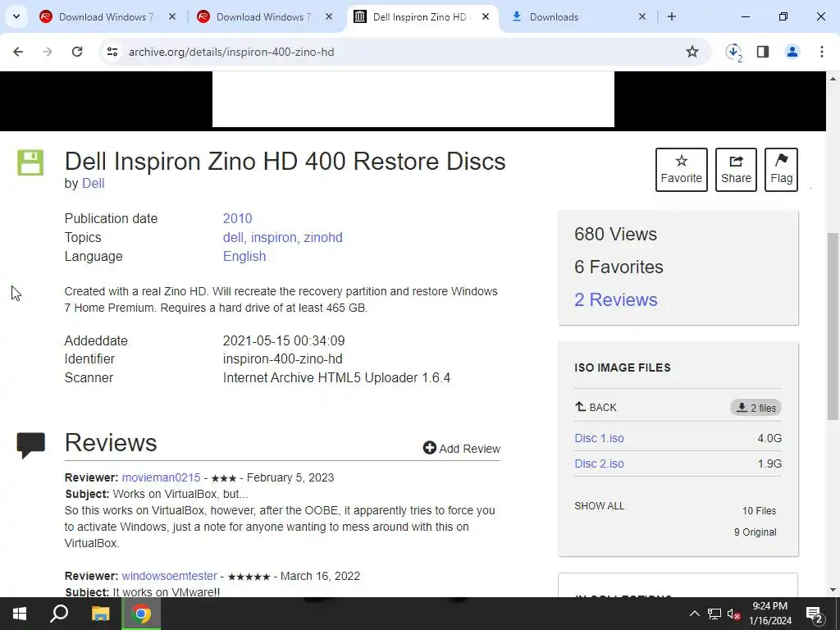Open the 10 Files link
The image size is (840, 630).
click(759, 511)
